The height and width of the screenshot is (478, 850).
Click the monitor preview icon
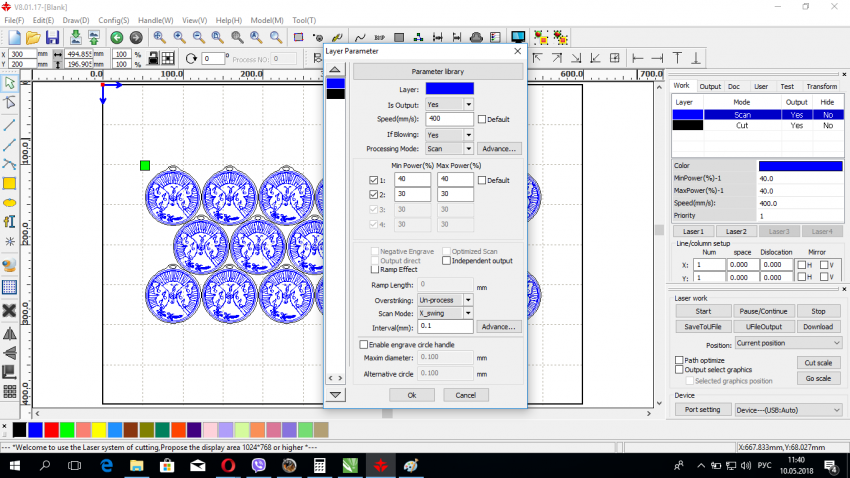pyautogui.click(x=517, y=37)
